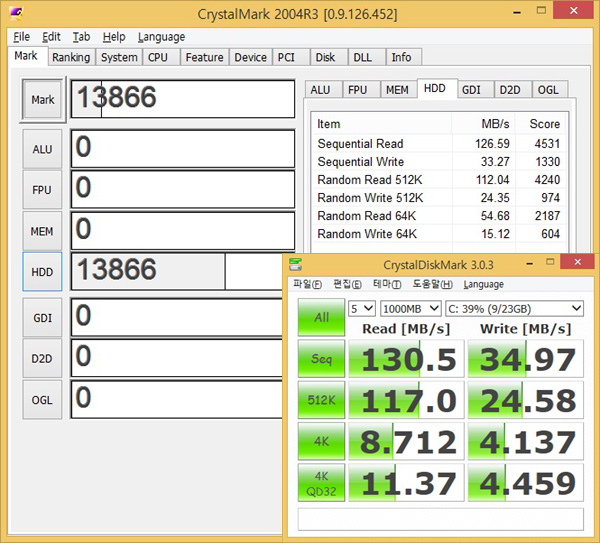
Task: Switch to the System tab
Action: pos(119,57)
